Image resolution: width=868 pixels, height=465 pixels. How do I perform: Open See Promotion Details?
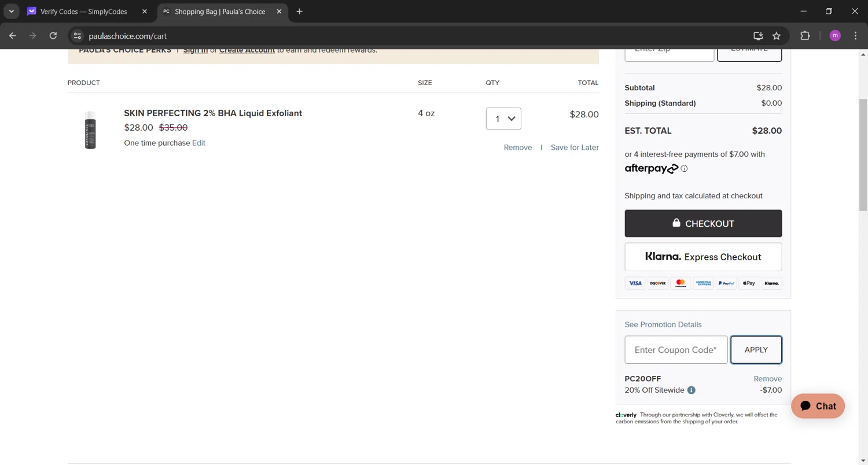coord(663,324)
